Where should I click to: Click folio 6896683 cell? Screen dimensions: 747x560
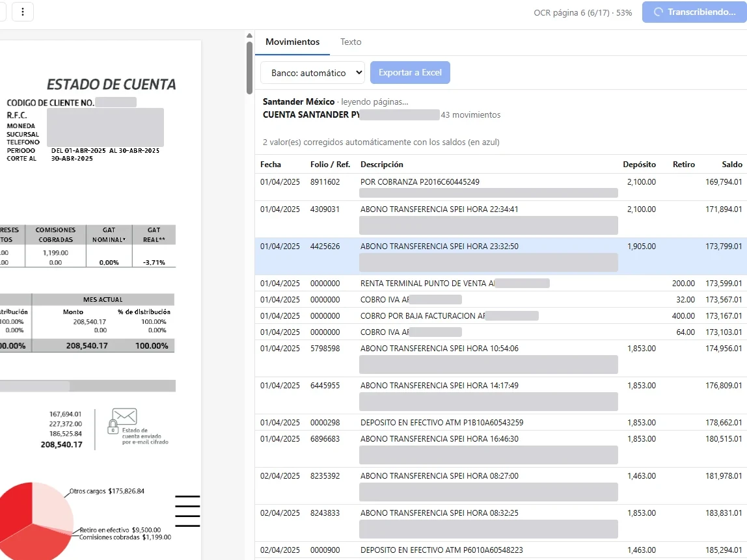click(x=325, y=438)
